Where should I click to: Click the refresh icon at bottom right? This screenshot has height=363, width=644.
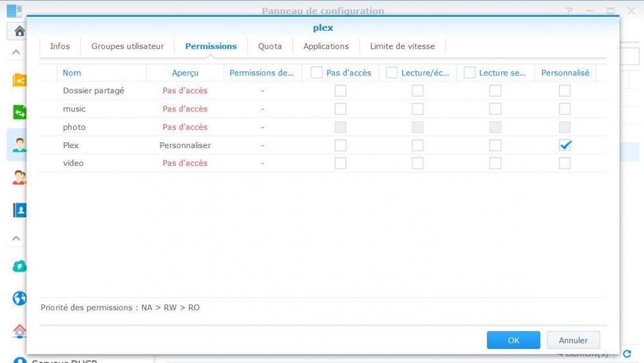[x=627, y=354]
